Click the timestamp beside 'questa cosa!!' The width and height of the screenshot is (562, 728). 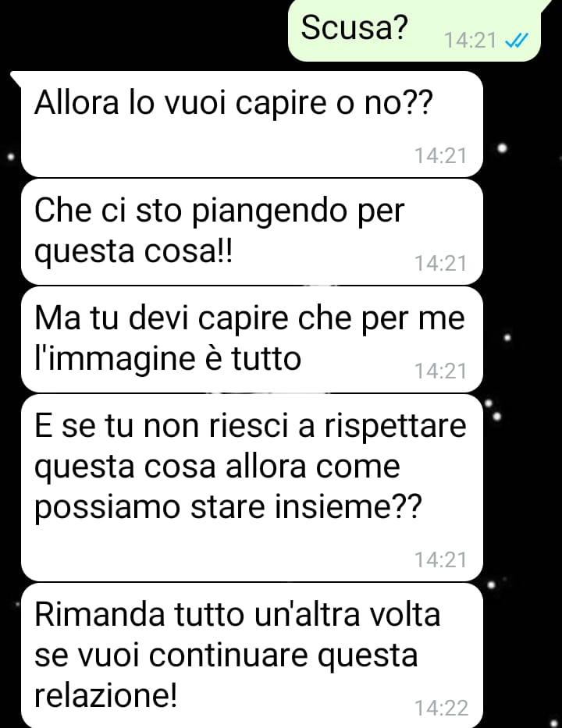(x=440, y=263)
